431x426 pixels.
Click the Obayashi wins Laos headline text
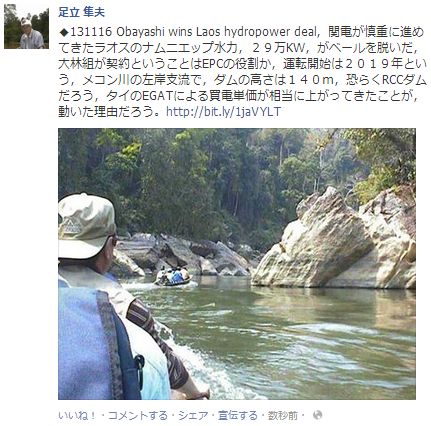pyautogui.click(x=214, y=32)
